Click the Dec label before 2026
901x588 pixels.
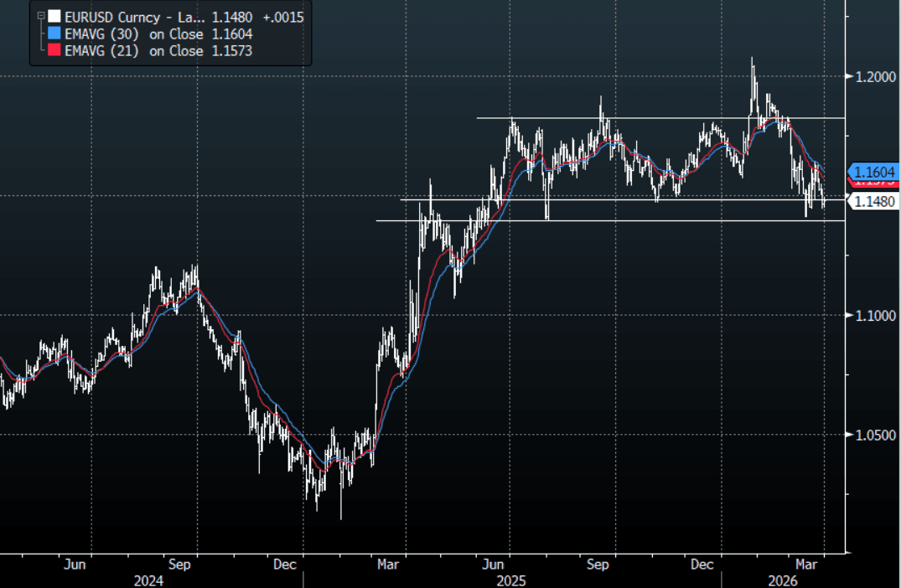(x=701, y=565)
